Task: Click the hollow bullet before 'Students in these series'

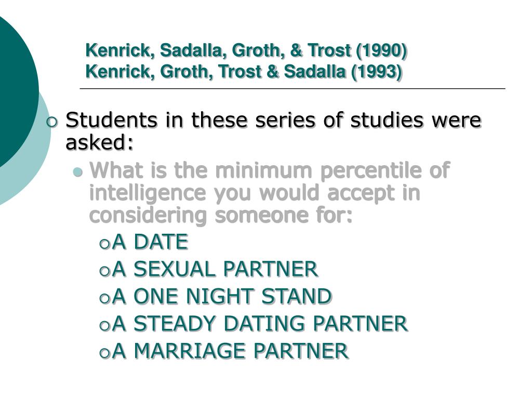Action: 52,122
